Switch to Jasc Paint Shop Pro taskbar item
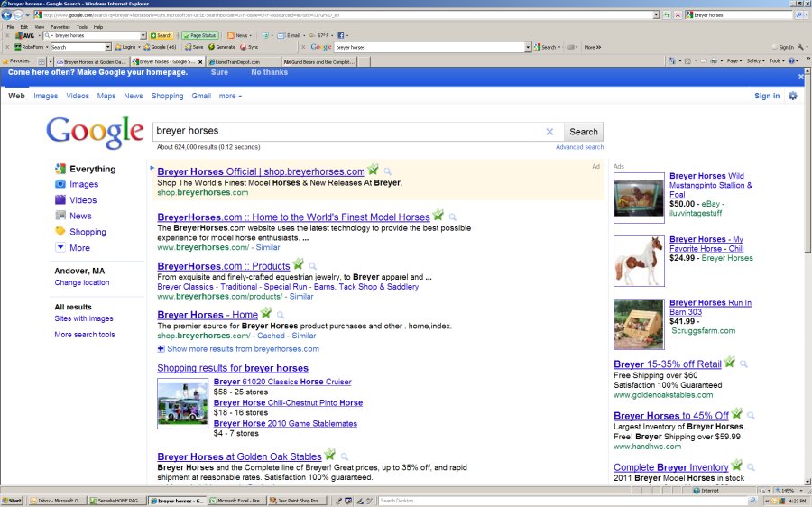The height and width of the screenshot is (507, 812). point(299,501)
